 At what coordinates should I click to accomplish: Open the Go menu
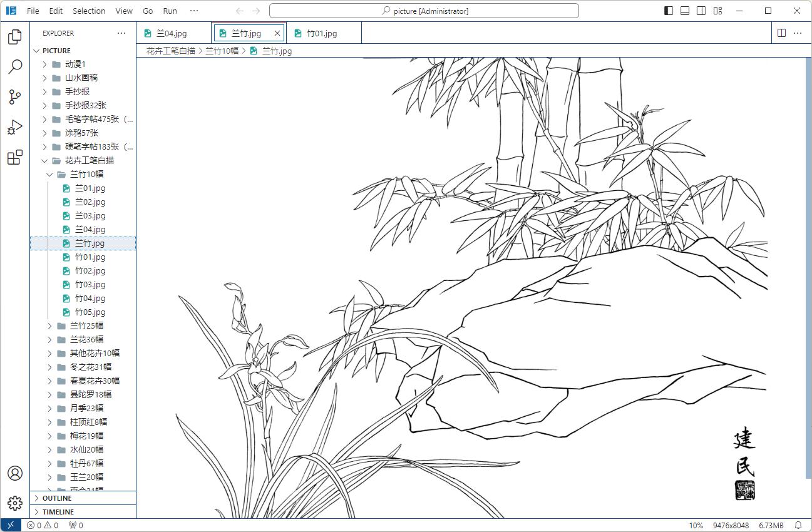148,11
